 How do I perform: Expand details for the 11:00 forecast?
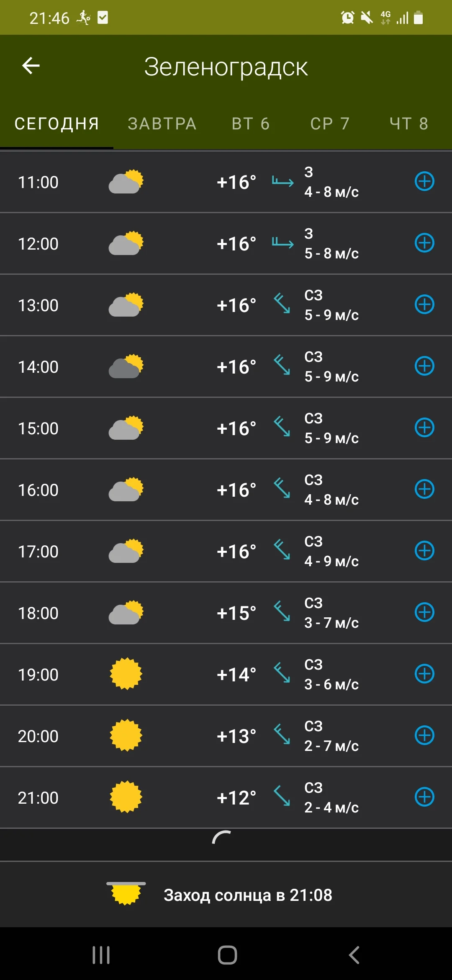pyautogui.click(x=424, y=181)
